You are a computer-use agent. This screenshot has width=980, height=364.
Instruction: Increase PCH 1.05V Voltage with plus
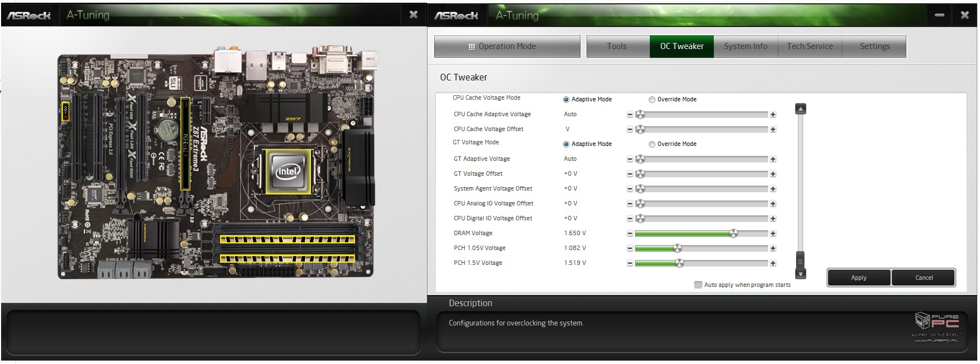coord(773,248)
